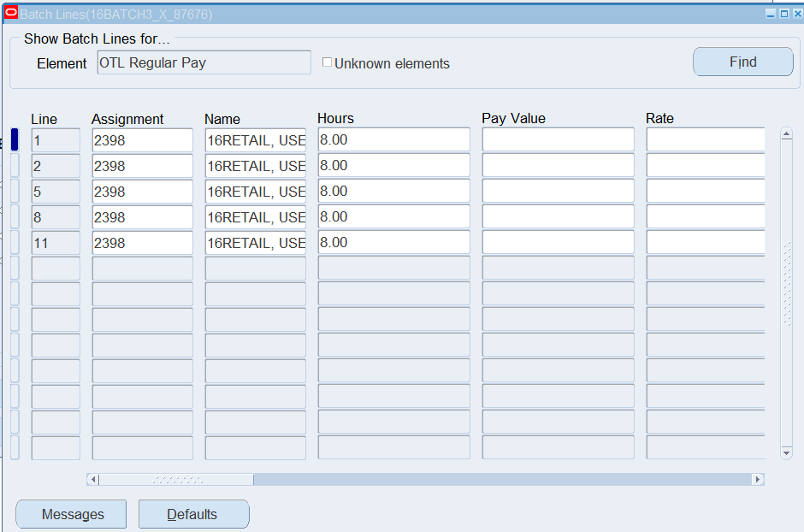Click Assignment field in line 2 row
This screenshot has width=804, height=532.
(x=142, y=165)
